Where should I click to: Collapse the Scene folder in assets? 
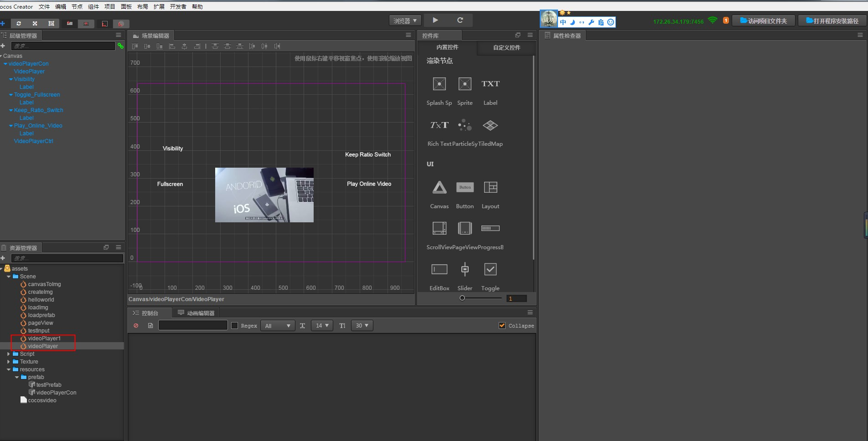click(9, 277)
